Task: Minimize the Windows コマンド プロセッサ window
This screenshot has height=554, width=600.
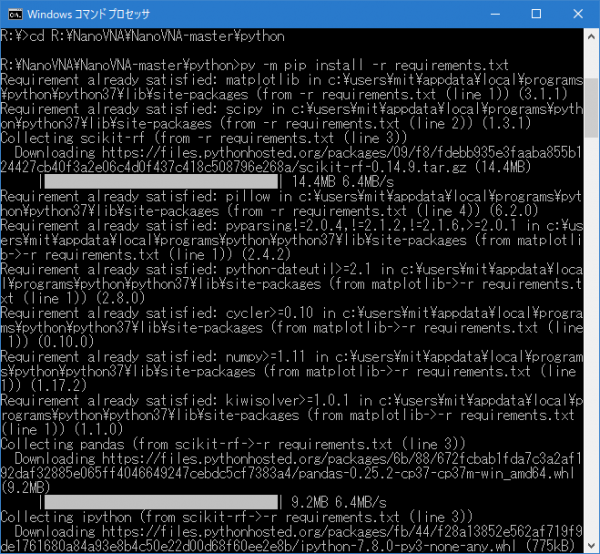Action: click(x=495, y=14)
